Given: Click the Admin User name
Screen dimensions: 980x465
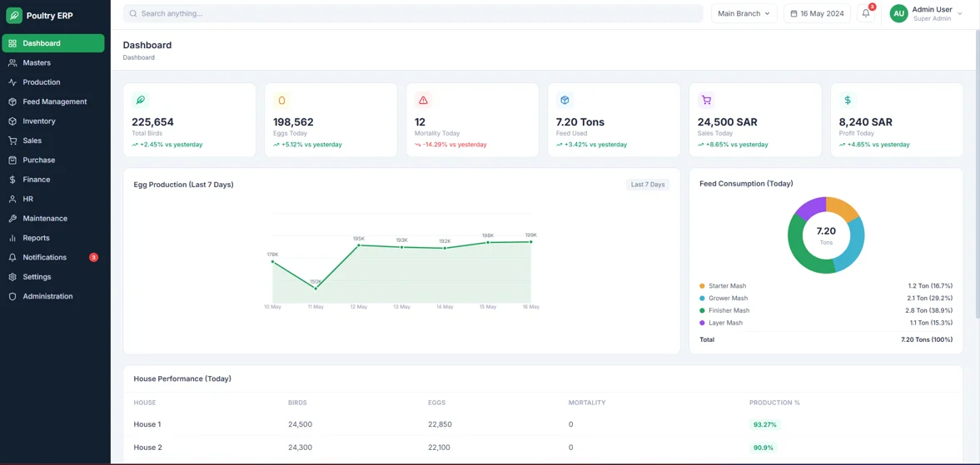Looking at the screenshot, I should (x=932, y=9).
